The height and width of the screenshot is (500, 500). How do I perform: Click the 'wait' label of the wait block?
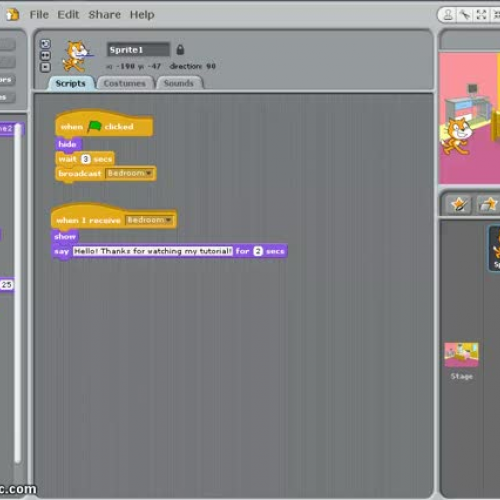[x=68, y=159]
